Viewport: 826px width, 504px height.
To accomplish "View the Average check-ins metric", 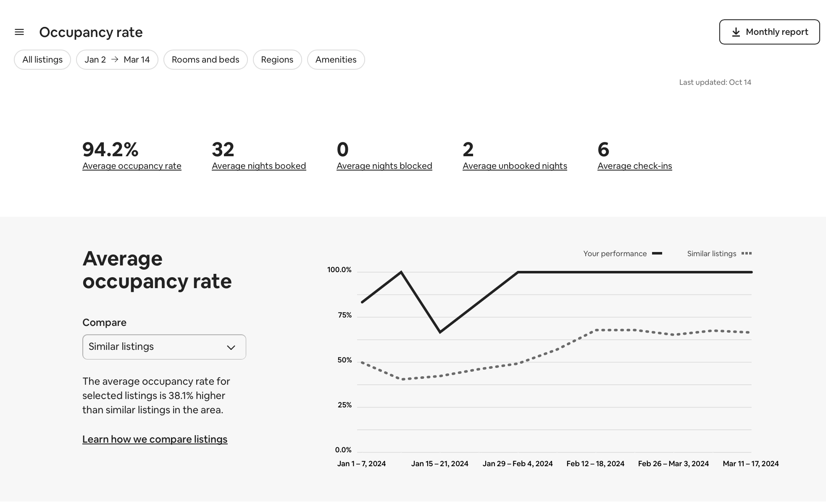I will pyautogui.click(x=634, y=166).
